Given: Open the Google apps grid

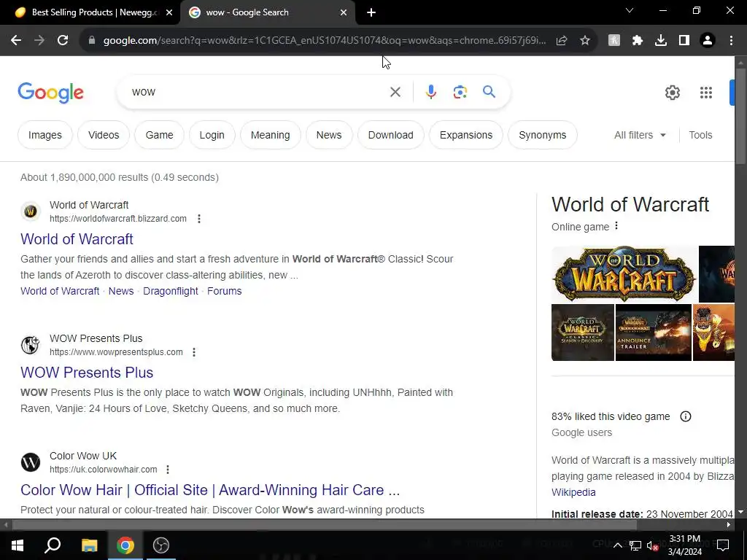Looking at the screenshot, I should click(706, 93).
